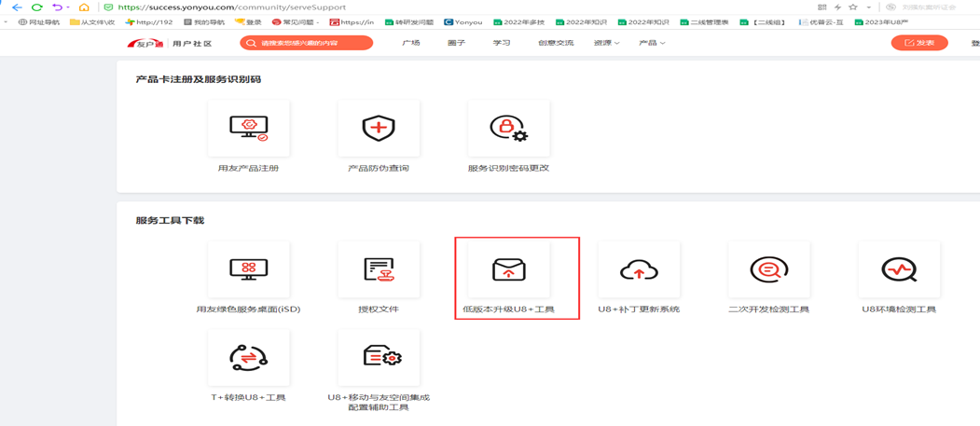Open U8+补丁更新系统 cloud upload icon
This screenshot has width=980, height=426.
(x=639, y=269)
